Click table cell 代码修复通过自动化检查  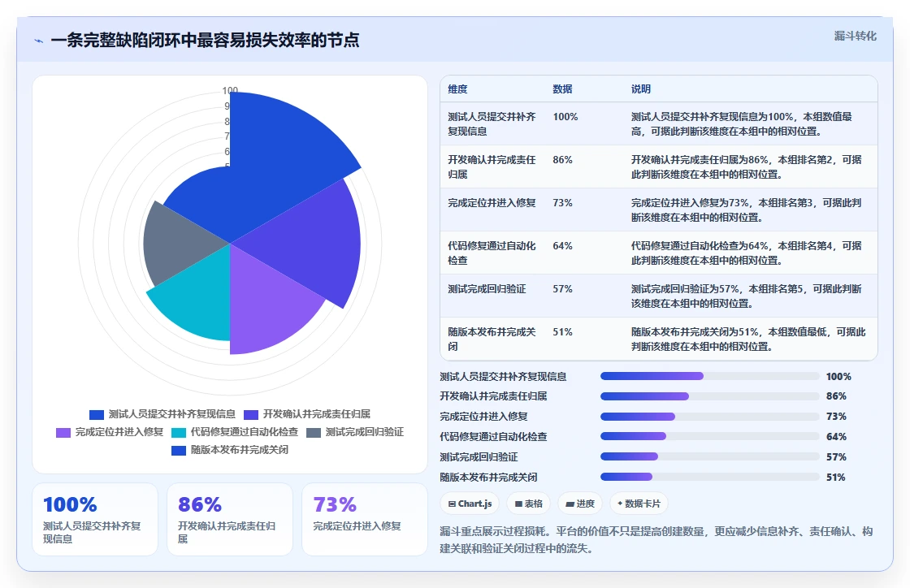(492, 253)
